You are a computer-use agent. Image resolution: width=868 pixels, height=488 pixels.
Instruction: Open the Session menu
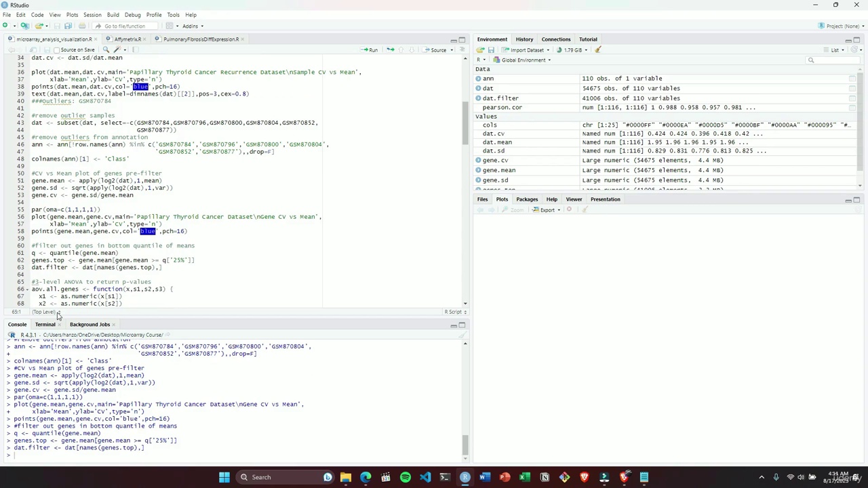coord(92,14)
